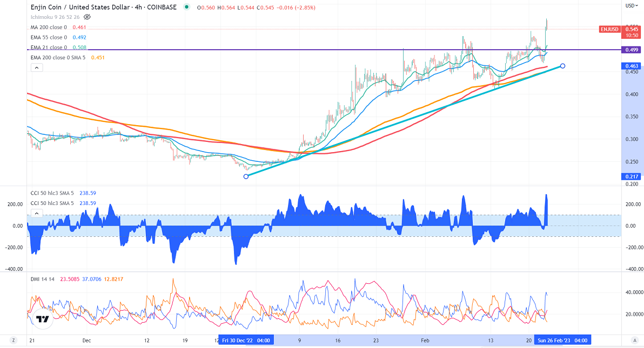
Task: Click the TradingView logo icon
Action: [x=42, y=319]
